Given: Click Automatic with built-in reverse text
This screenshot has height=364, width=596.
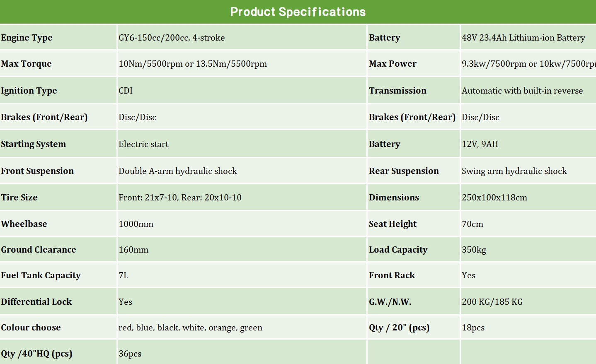Looking at the screenshot, I should tap(522, 91).
